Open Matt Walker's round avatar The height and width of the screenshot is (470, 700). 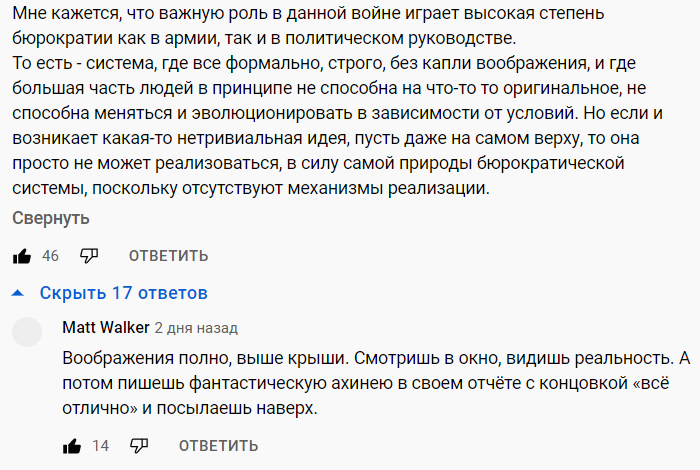point(30,332)
